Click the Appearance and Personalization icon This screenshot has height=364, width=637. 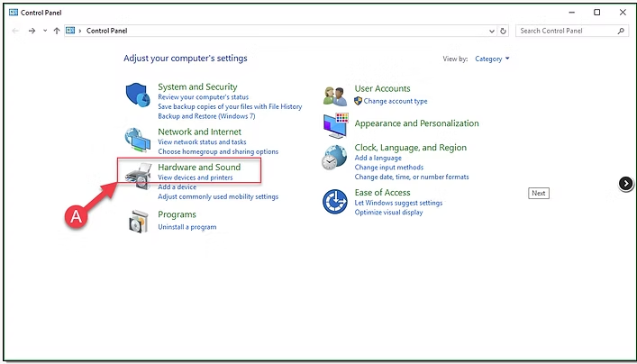335,124
